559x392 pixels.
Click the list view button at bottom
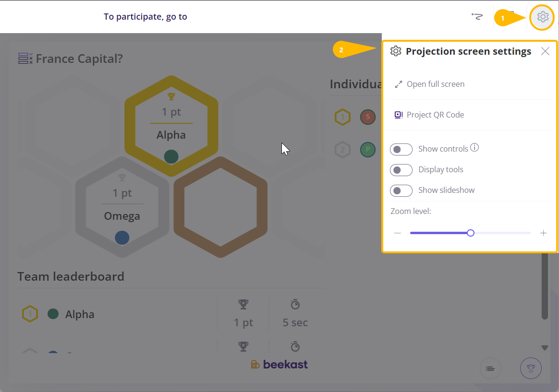click(x=490, y=368)
